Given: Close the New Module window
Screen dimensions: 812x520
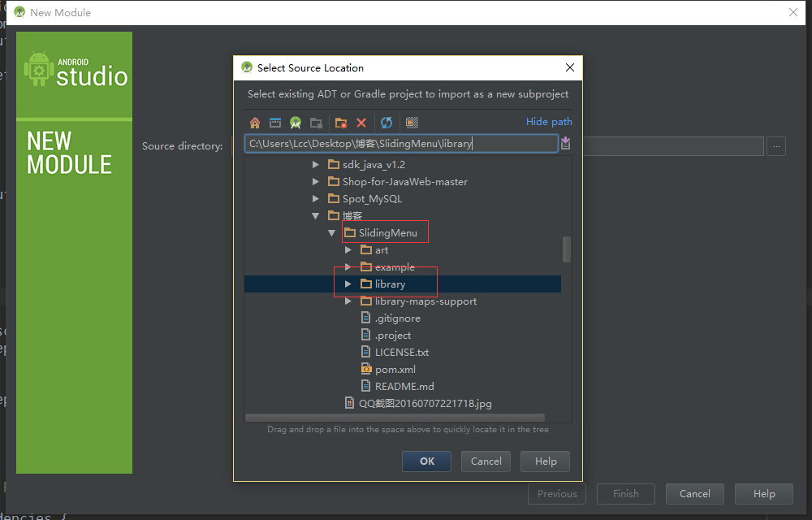Looking at the screenshot, I should coord(793,12).
